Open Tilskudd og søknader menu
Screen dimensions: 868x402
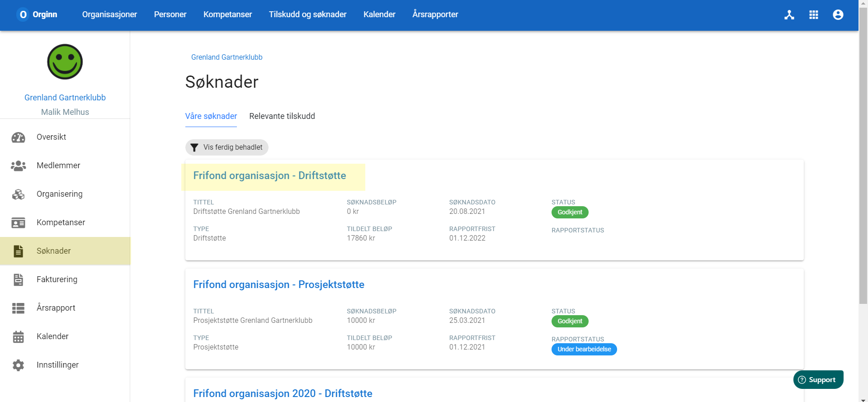coord(308,14)
